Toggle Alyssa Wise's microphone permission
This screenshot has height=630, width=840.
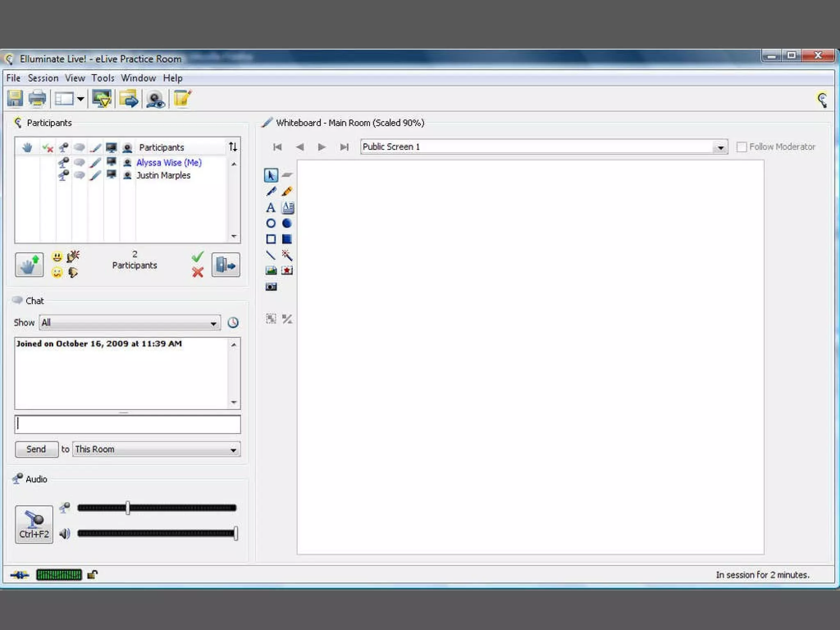click(64, 162)
